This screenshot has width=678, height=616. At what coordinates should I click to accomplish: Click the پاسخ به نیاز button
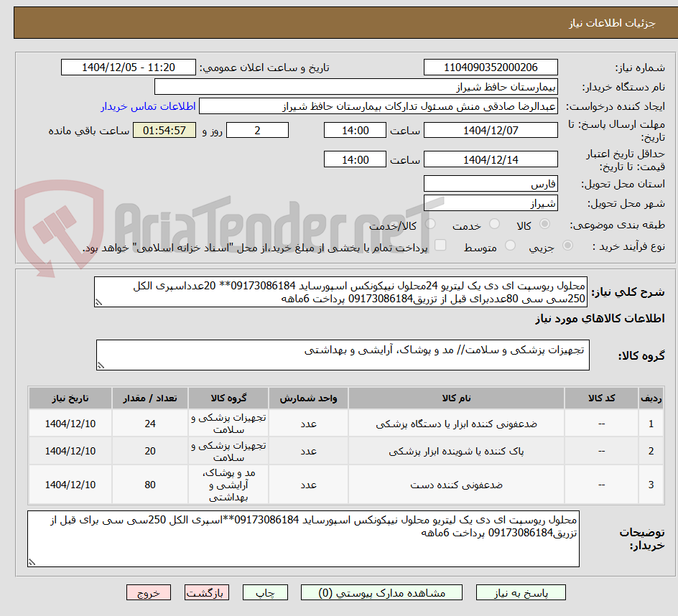coord(521,592)
